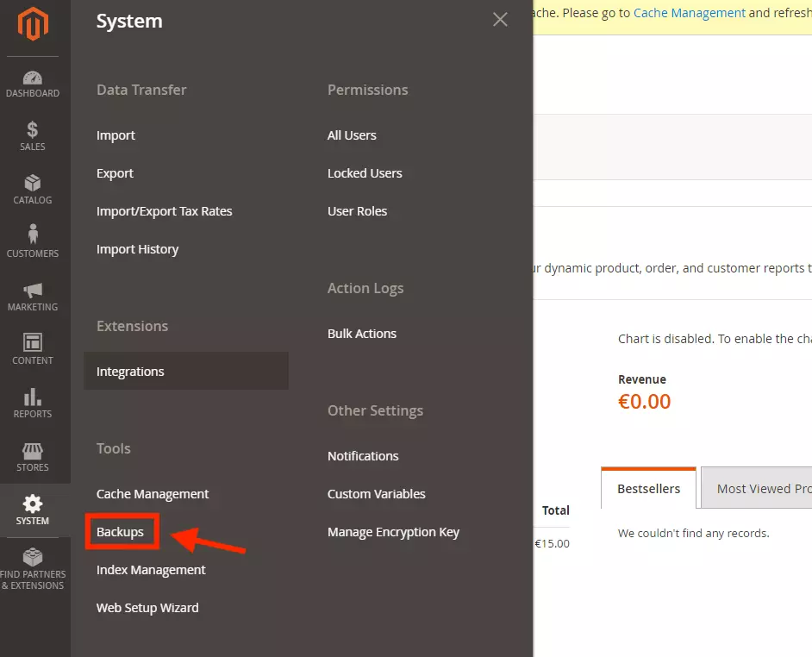Open the Sales dollar icon
This screenshot has height=657, width=812.
coord(33,131)
